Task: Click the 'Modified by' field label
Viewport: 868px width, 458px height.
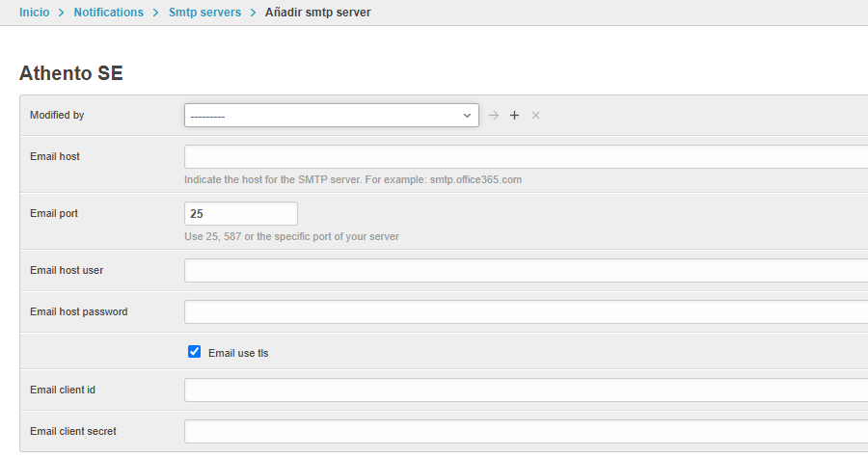Action: click(x=57, y=115)
